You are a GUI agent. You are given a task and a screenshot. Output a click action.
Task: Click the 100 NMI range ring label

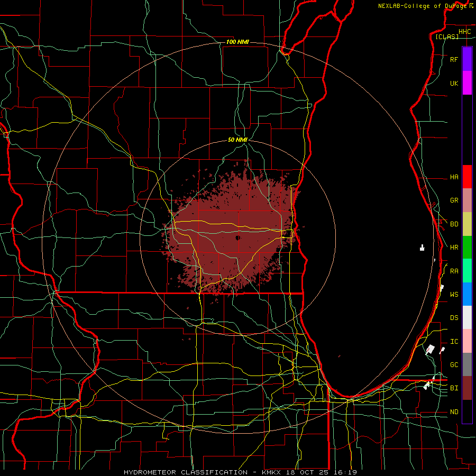pyautogui.click(x=237, y=42)
